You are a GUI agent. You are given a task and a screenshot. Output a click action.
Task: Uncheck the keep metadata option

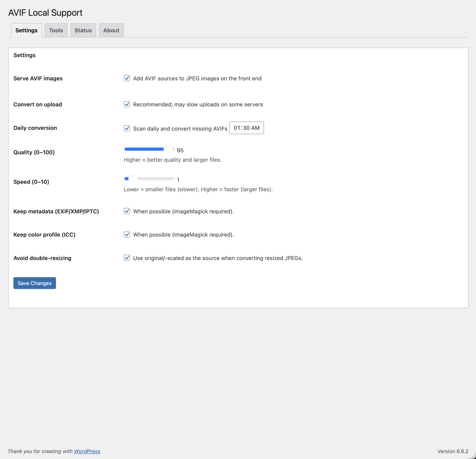[127, 211]
